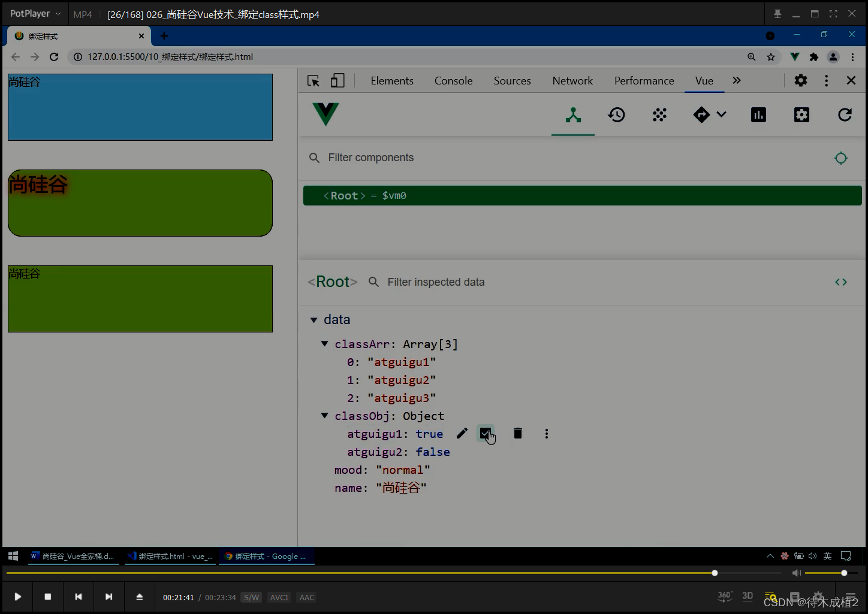This screenshot has width=868, height=614.
Task: Go back in Chrome navigation
Action: click(x=16, y=57)
